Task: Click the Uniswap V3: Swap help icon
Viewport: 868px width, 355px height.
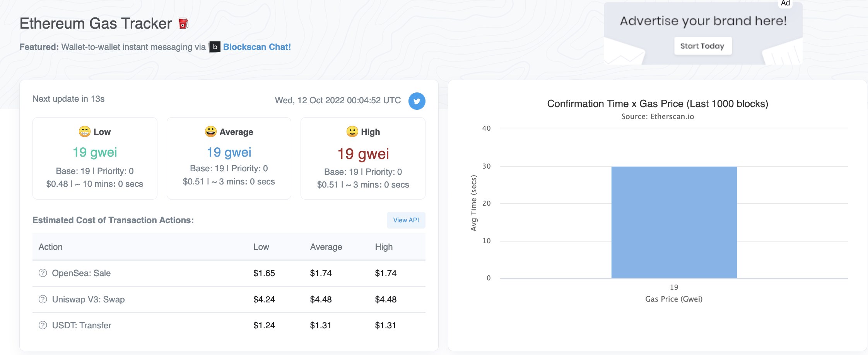Action: (43, 299)
